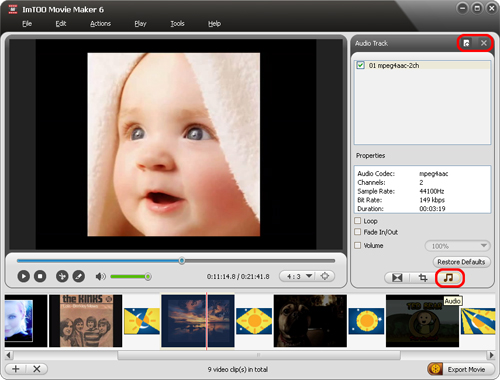Minimize the Movie Maker window
This screenshot has height=380, width=500.
coord(462,8)
